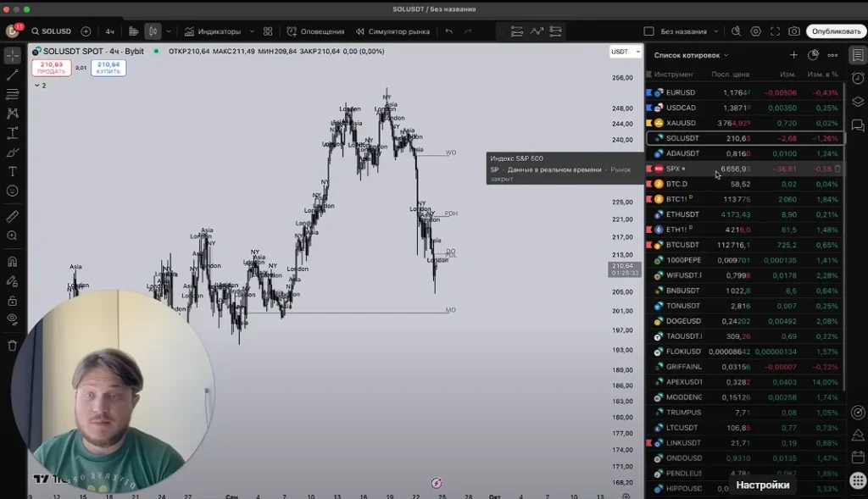
Task: Open the Без названия layout dropdown
Action: pyautogui.click(x=690, y=31)
